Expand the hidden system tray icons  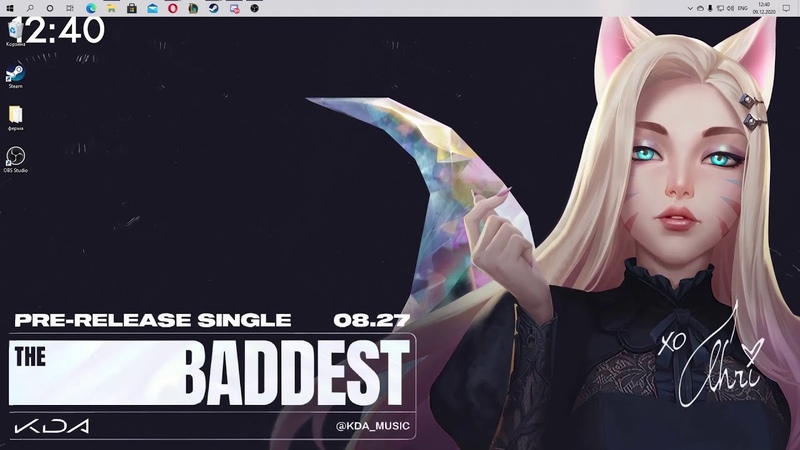pos(691,8)
